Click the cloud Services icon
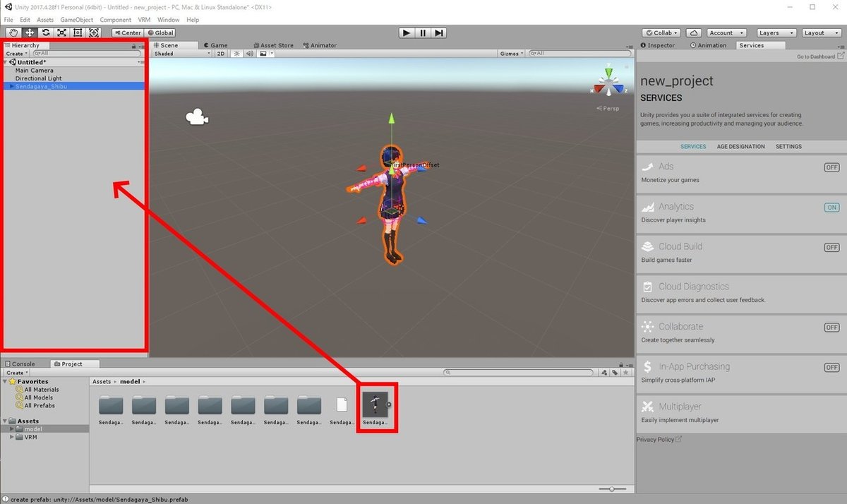Viewport: 847px width, 504px height. 695,32
